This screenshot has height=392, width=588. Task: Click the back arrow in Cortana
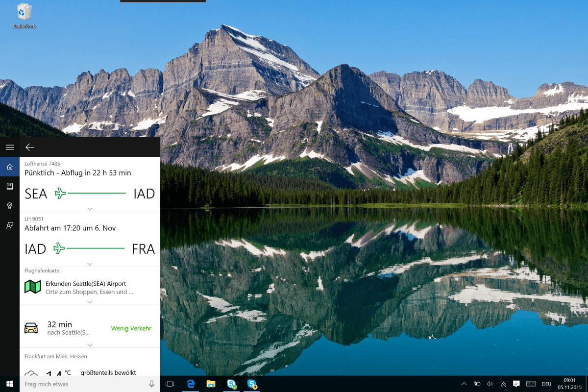(x=29, y=147)
